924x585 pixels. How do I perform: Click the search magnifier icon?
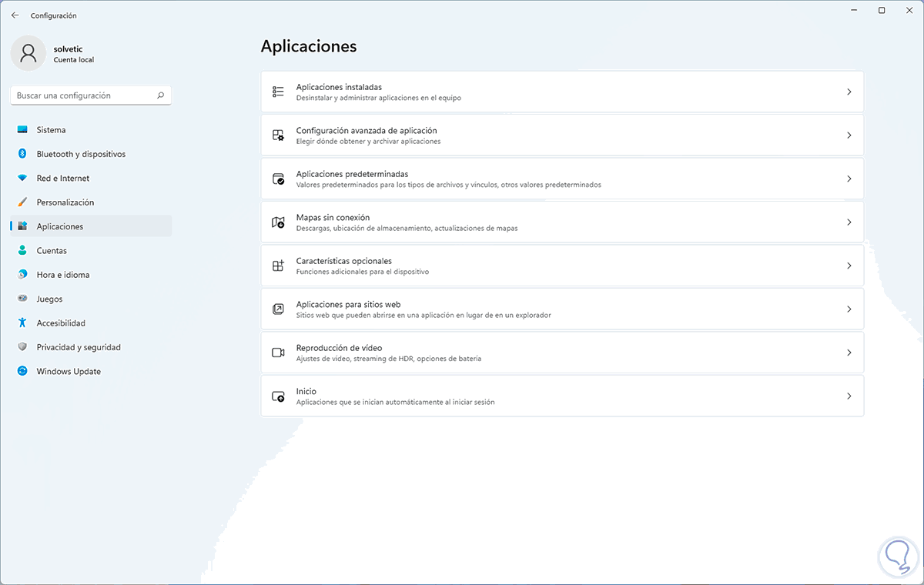point(160,95)
